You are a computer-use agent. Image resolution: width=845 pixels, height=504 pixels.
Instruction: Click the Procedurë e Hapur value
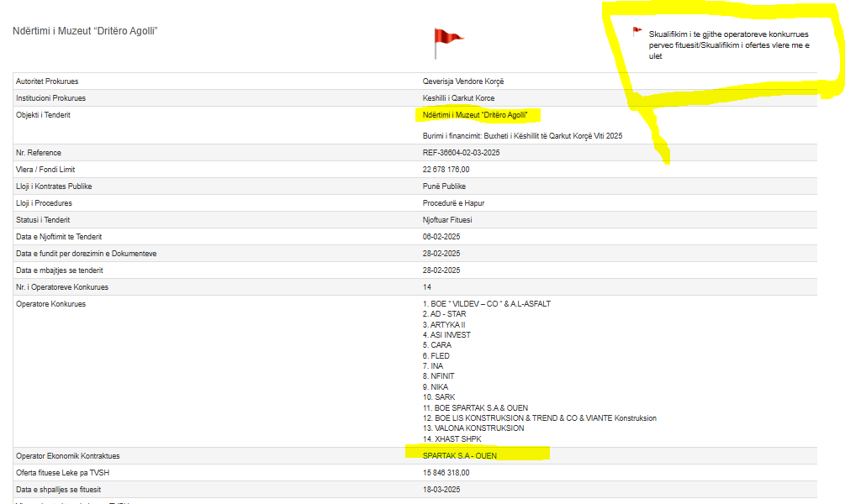[x=453, y=203]
